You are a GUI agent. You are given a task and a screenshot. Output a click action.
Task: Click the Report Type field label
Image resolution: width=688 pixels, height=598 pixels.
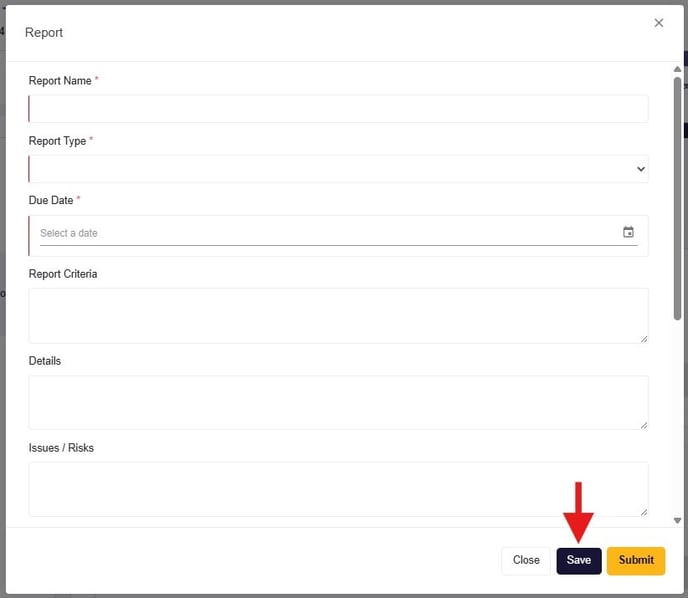click(x=57, y=141)
